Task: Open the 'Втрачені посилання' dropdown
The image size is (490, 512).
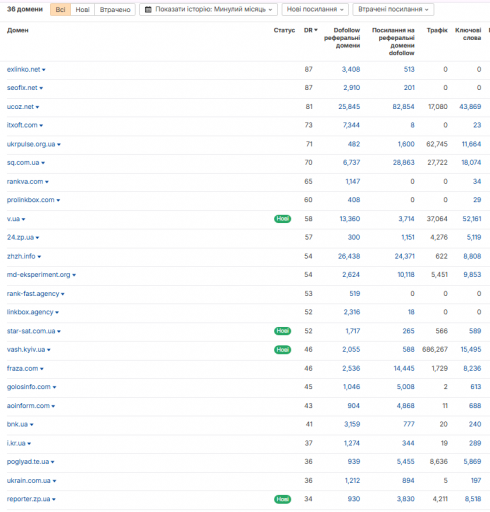Action: 393,9
